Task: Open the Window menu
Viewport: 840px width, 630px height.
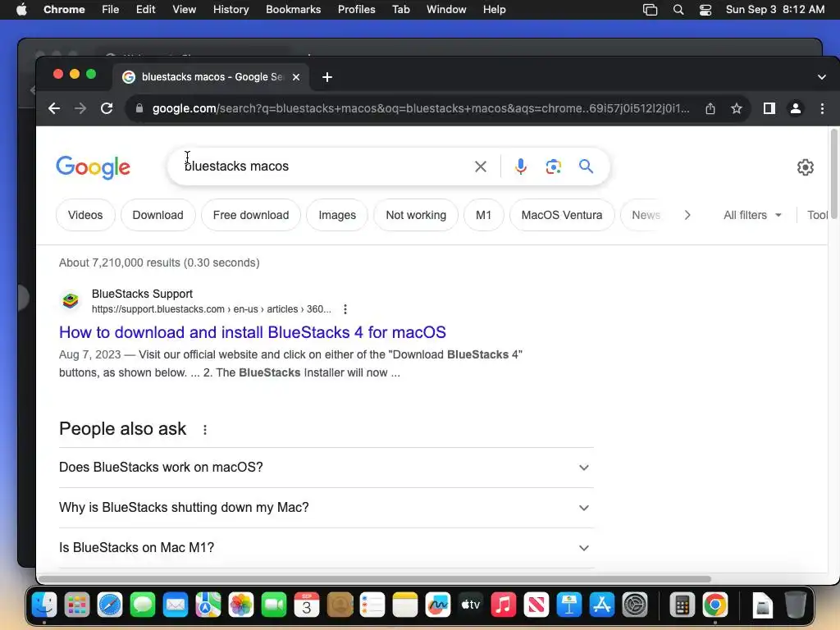Action: pyautogui.click(x=446, y=10)
